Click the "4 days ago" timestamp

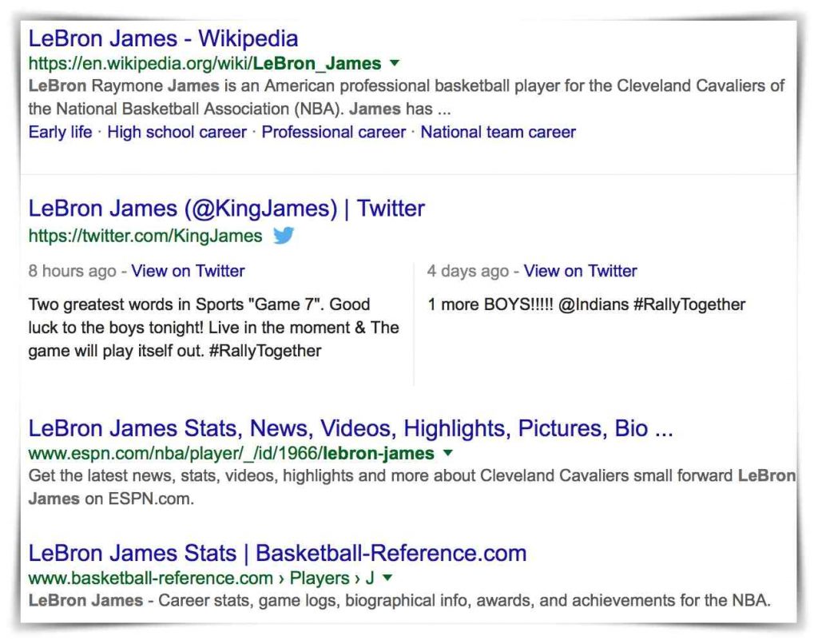click(x=468, y=271)
